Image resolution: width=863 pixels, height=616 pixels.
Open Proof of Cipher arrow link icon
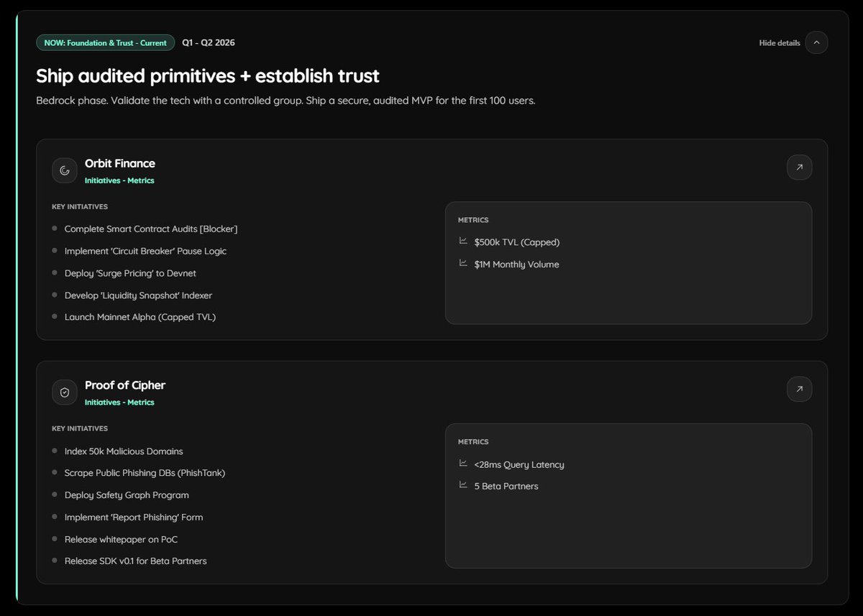tap(799, 390)
